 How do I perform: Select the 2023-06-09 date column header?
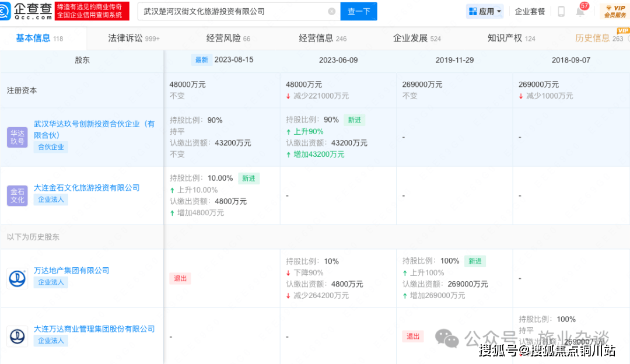pyautogui.click(x=338, y=60)
